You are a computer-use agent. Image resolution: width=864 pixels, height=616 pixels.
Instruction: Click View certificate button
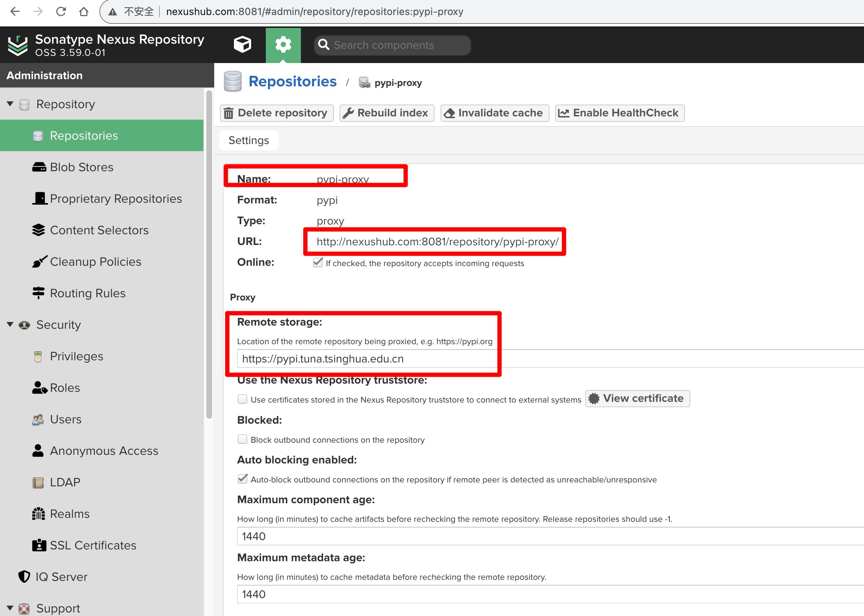637,398
